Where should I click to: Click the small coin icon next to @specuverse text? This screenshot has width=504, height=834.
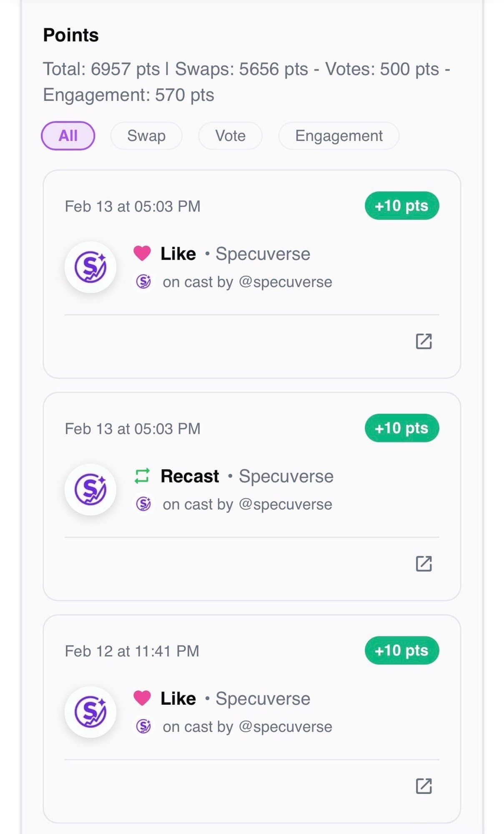(143, 281)
